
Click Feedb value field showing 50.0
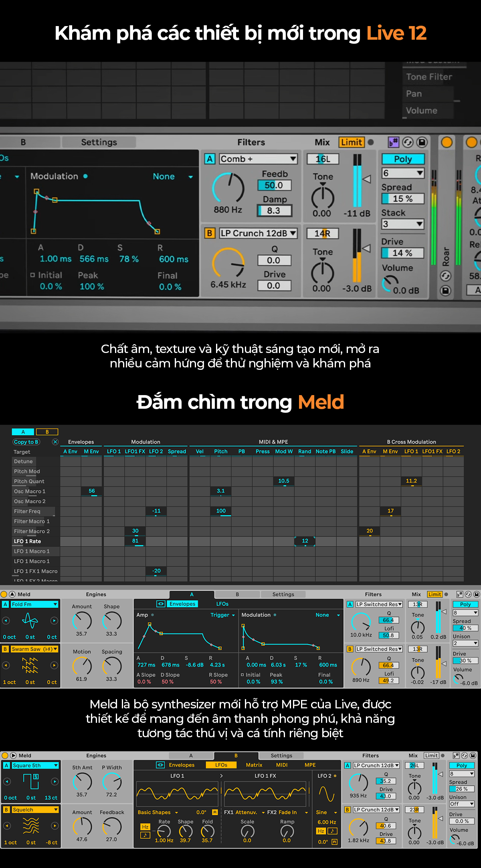click(274, 185)
